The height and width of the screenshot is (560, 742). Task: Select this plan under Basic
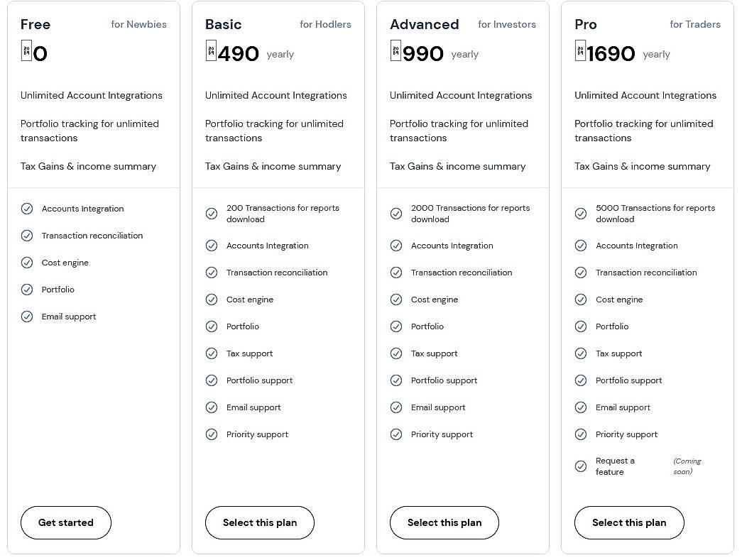(x=259, y=522)
